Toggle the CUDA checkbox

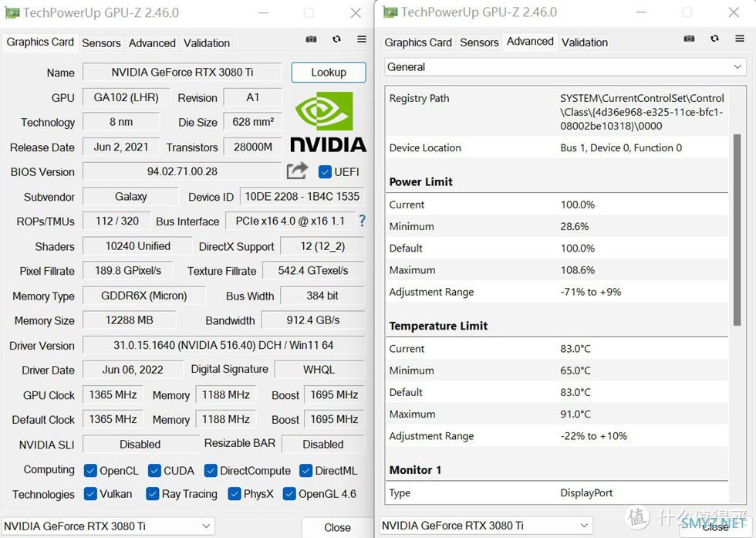tap(154, 470)
